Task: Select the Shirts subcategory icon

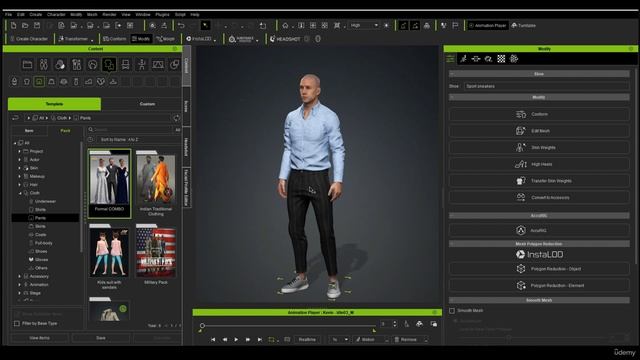Action: [27, 82]
